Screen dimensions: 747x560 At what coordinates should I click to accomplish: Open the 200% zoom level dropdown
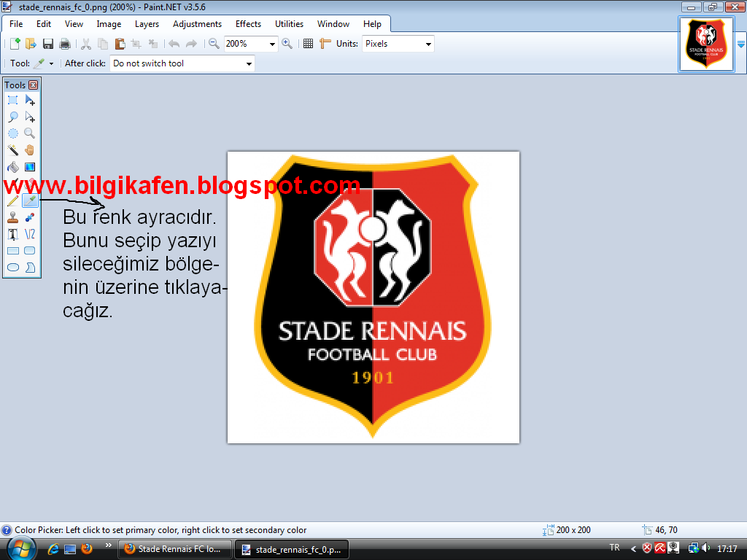[272, 44]
